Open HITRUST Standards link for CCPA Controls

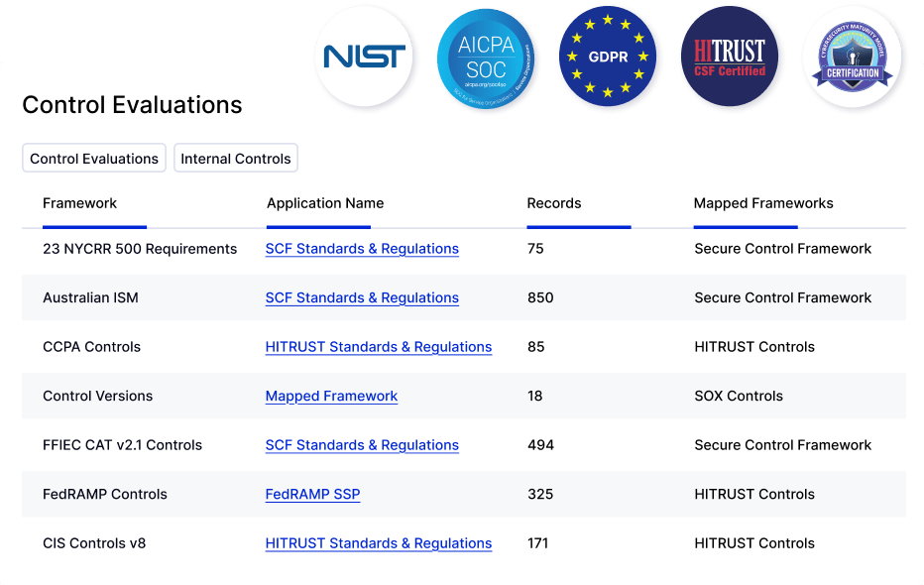[x=379, y=347]
